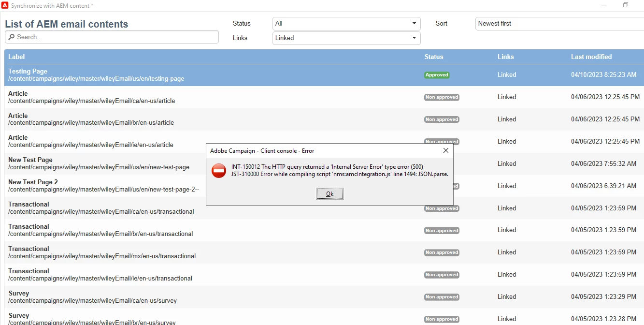
Task: Open the Links dropdown set to Linked
Action: point(346,38)
